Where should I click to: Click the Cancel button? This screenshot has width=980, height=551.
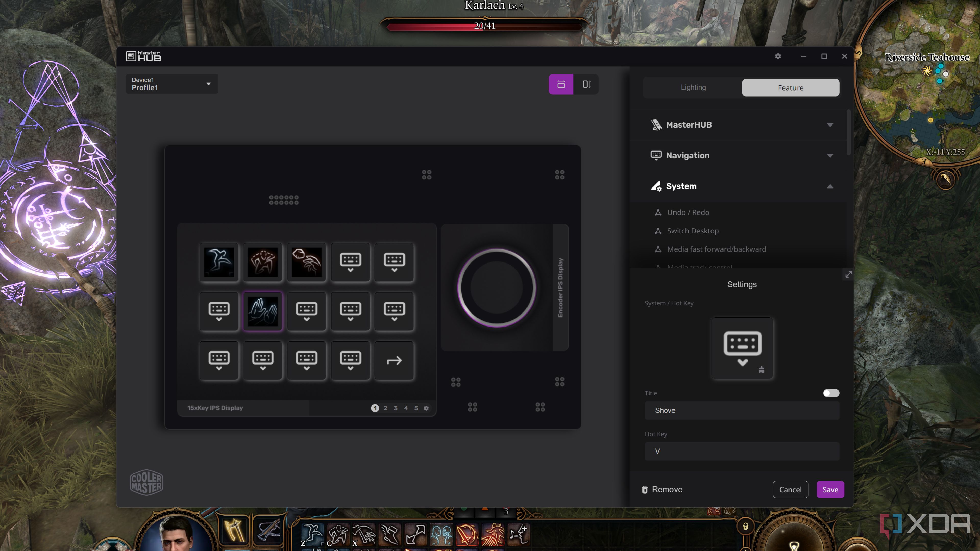point(791,490)
